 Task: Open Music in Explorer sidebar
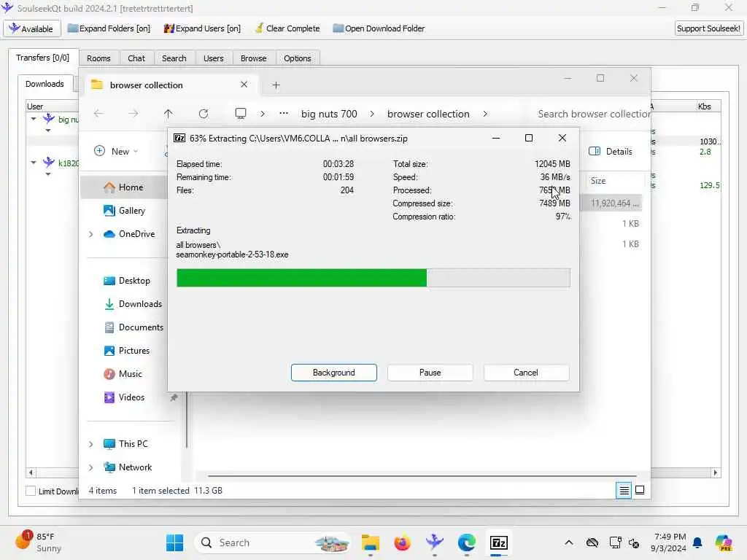tap(123, 374)
